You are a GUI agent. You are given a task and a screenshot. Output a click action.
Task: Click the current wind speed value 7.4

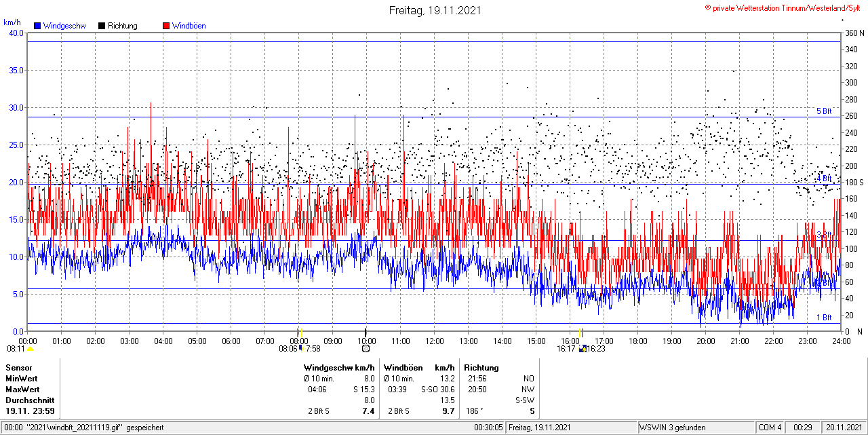[369, 411]
